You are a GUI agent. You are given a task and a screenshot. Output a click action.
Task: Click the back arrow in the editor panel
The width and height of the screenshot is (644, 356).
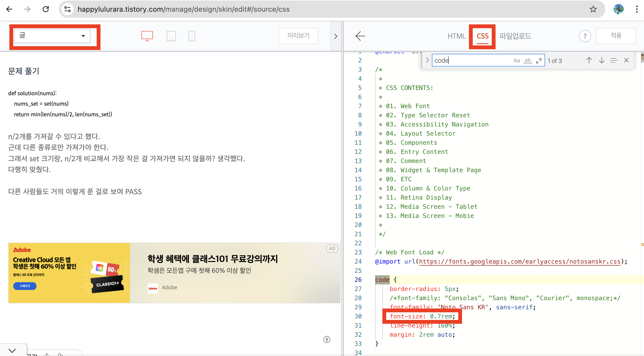click(x=360, y=36)
